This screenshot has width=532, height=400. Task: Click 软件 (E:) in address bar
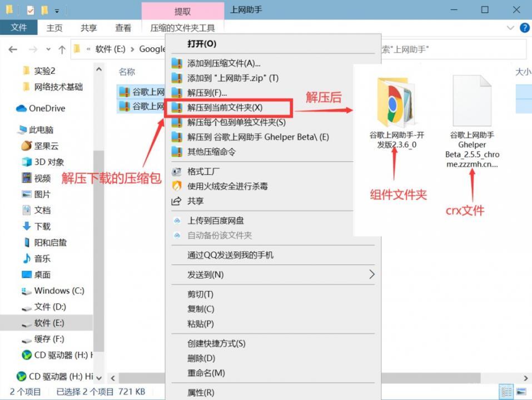coord(110,49)
